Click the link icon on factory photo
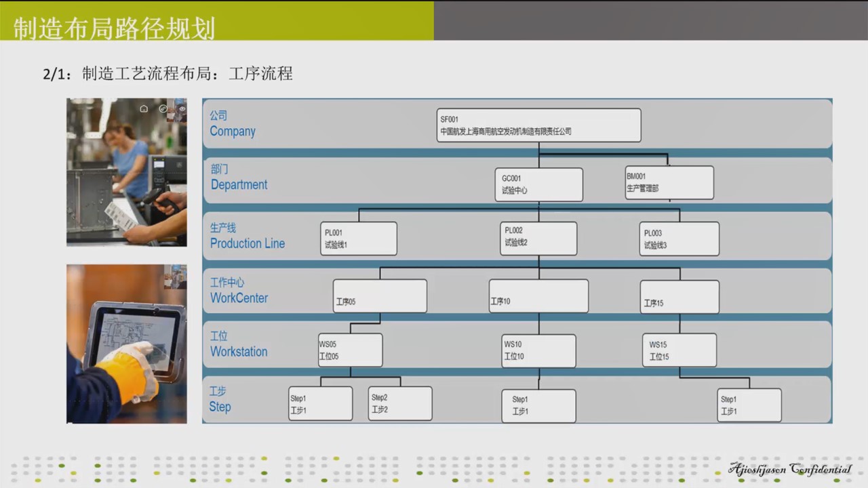The image size is (868, 488). coord(163,108)
